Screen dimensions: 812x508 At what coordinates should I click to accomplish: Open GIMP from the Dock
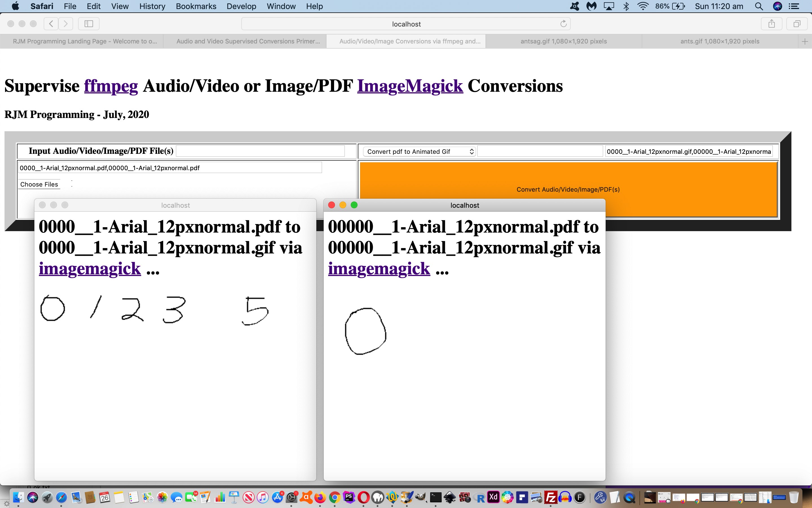(421, 497)
